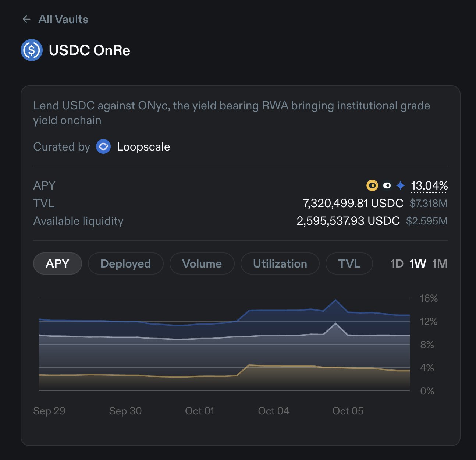Click the back arrow next to All Vaults

(26, 19)
